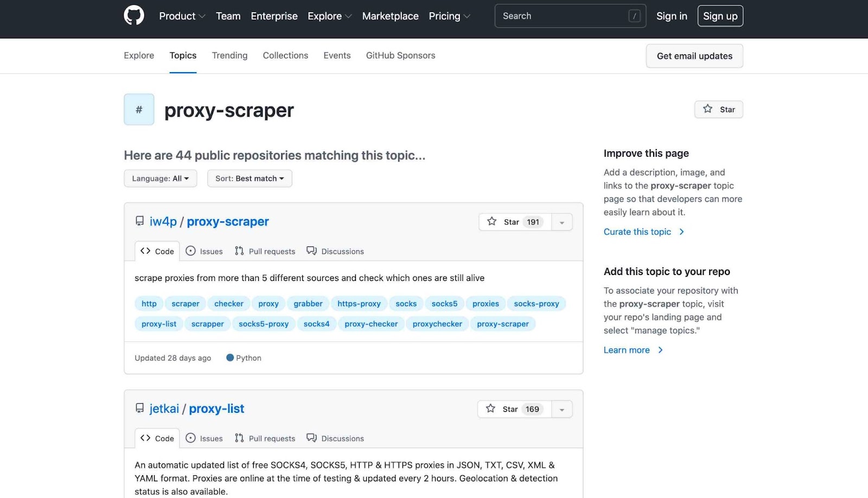Select the socks4 topic tag
This screenshot has width=868, height=498.
point(317,324)
